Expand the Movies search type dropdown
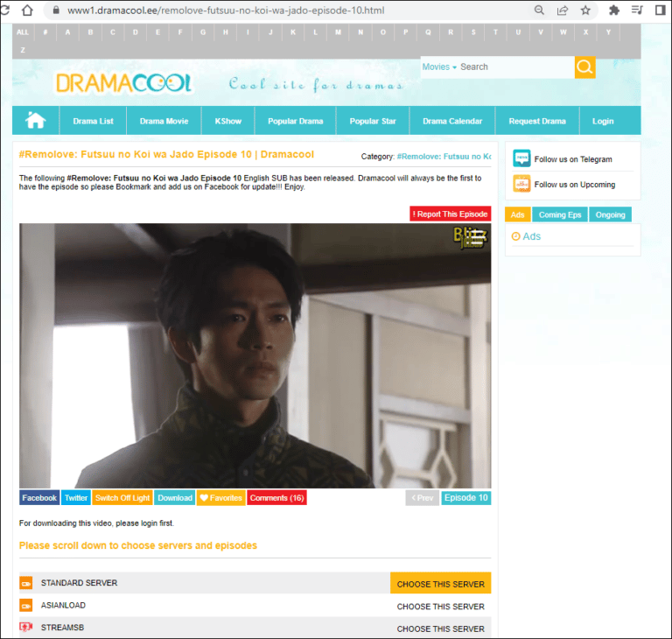The width and height of the screenshot is (672, 639). [439, 67]
